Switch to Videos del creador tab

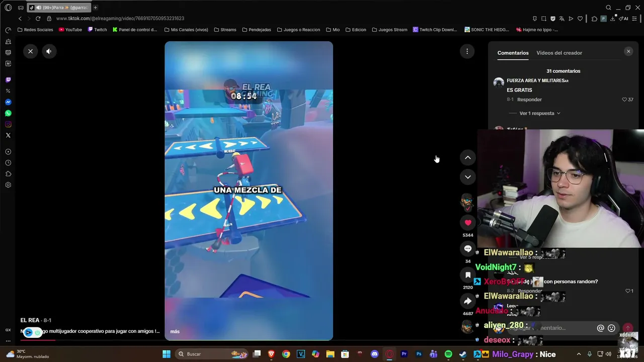pyautogui.click(x=559, y=53)
